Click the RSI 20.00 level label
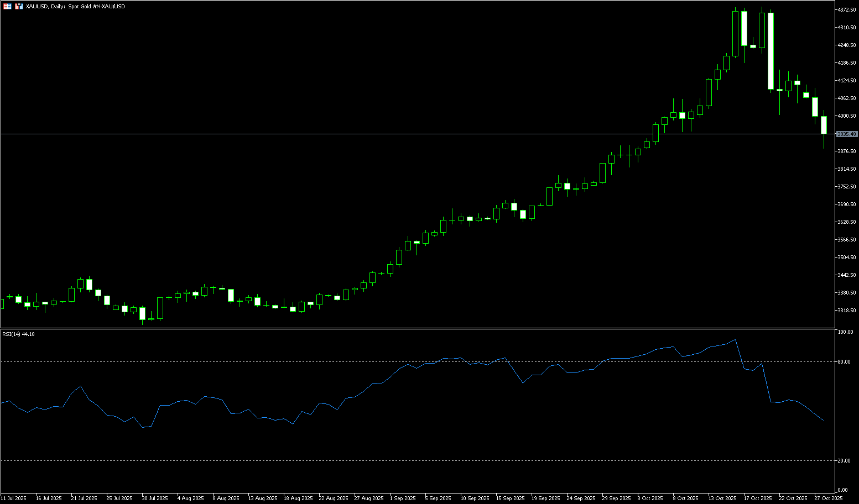Viewport: 859px width, 504px height. (844, 460)
